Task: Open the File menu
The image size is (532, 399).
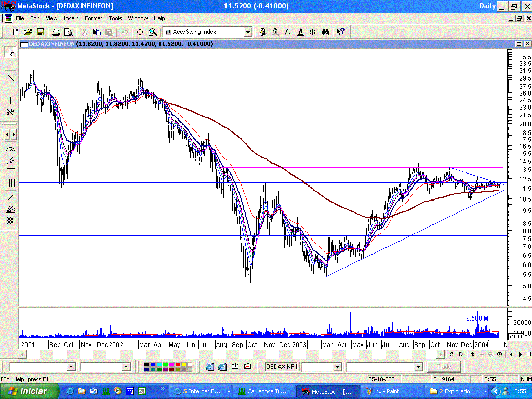Action: click(20, 18)
